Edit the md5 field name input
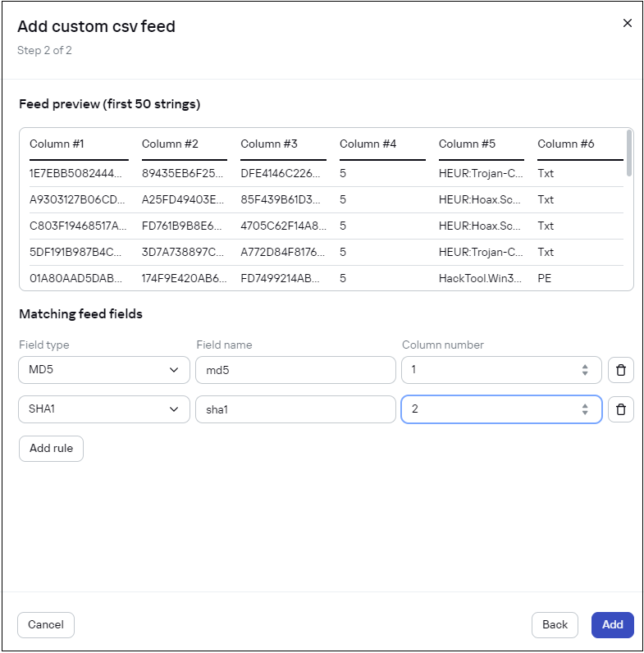 [295, 370]
